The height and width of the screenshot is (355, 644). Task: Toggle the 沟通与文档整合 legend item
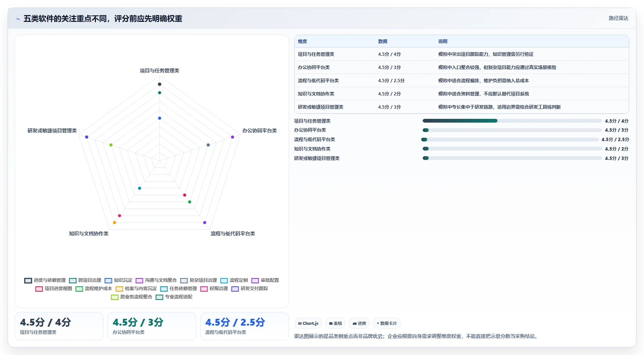(x=156, y=280)
